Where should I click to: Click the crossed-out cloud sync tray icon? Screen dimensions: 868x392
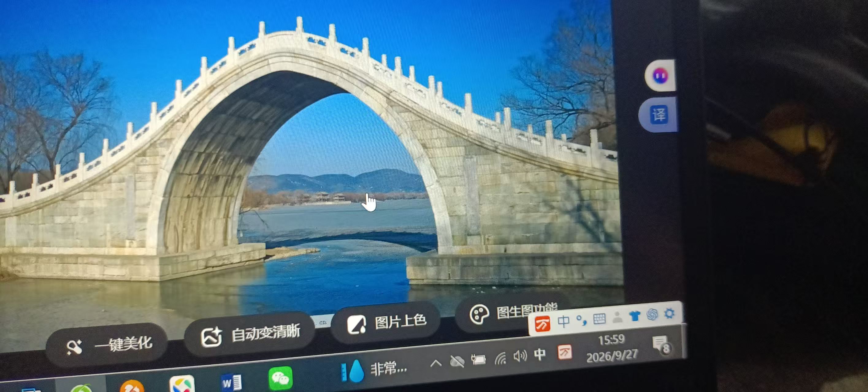click(457, 362)
